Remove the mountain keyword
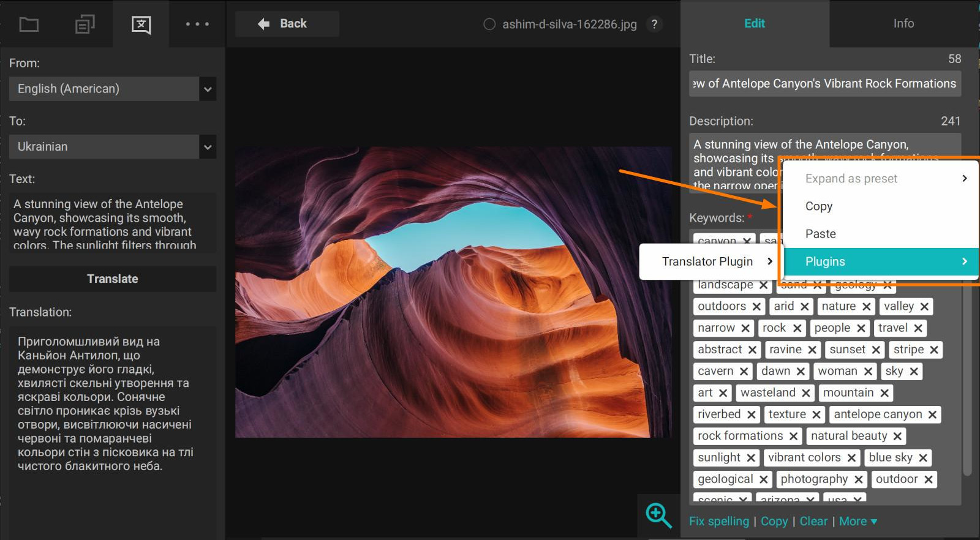Screen dimensions: 980x540 pos(884,393)
